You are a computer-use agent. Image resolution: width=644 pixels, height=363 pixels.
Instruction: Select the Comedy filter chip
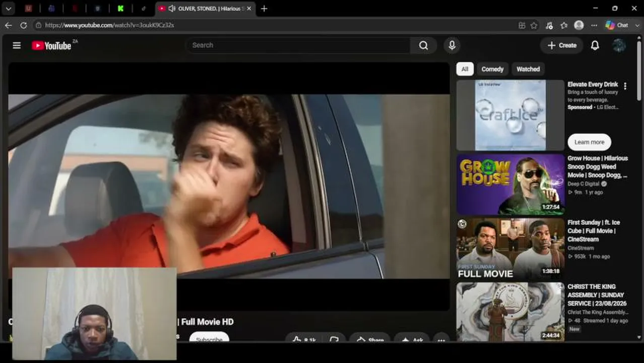pos(492,69)
